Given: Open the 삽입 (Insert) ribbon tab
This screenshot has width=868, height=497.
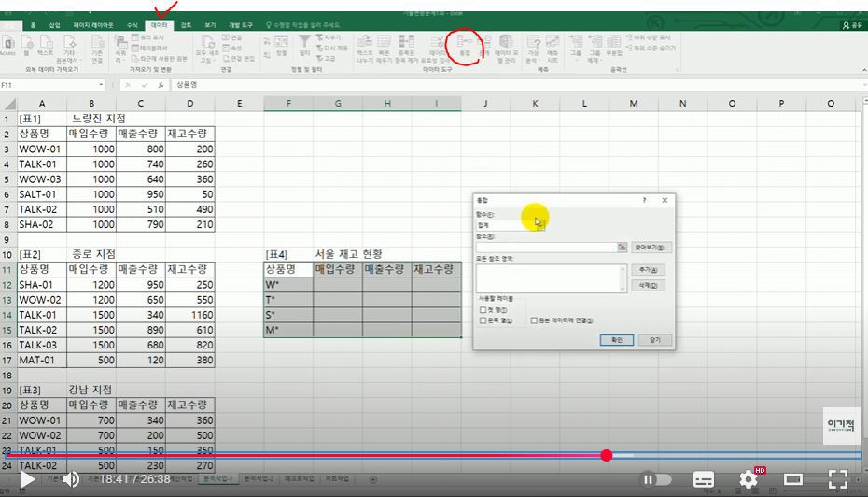Looking at the screenshot, I should pyautogui.click(x=54, y=25).
